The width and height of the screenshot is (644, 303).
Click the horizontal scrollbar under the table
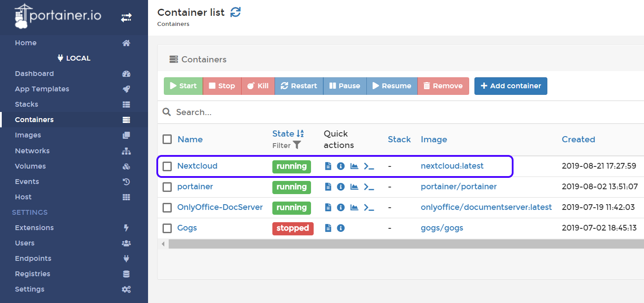pos(395,244)
